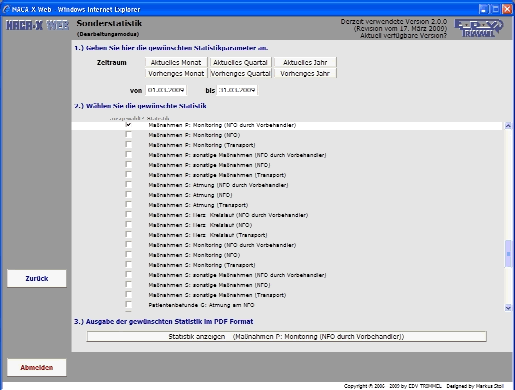515x390 pixels.
Task: Check Maßnahmen S: Monitoring (NFO durch Vorbehandler)
Action: tap(129, 245)
